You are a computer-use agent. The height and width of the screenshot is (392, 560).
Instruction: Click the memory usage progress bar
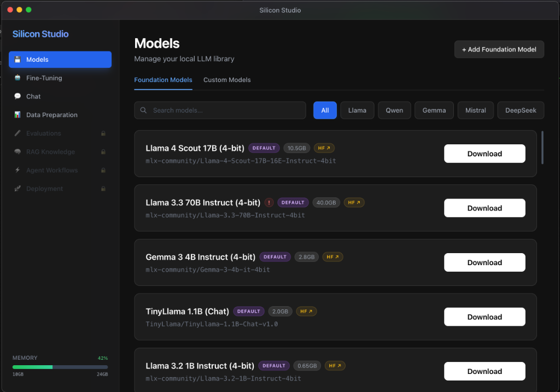(x=60, y=367)
